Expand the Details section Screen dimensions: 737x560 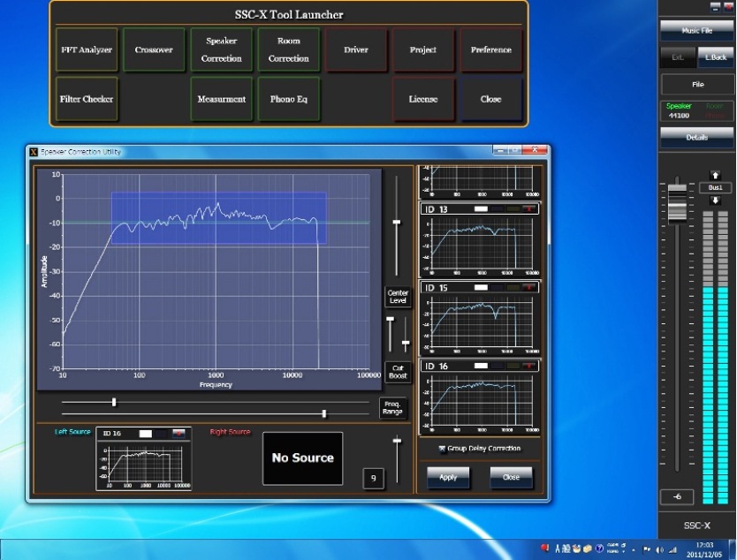click(696, 138)
